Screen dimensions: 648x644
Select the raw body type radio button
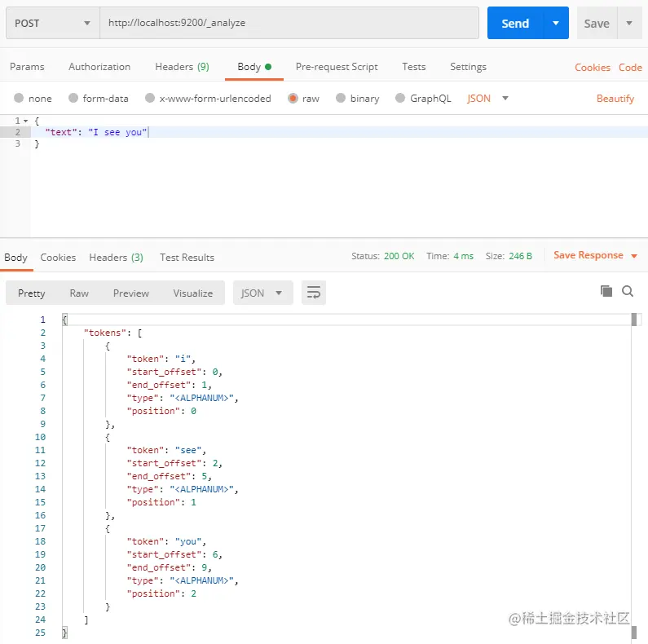tap(293, 98)
